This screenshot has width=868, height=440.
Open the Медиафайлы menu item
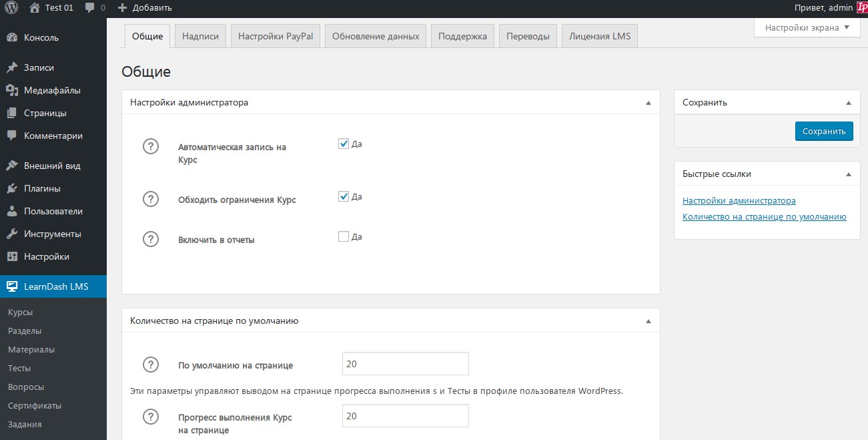(x=53, y=90)
